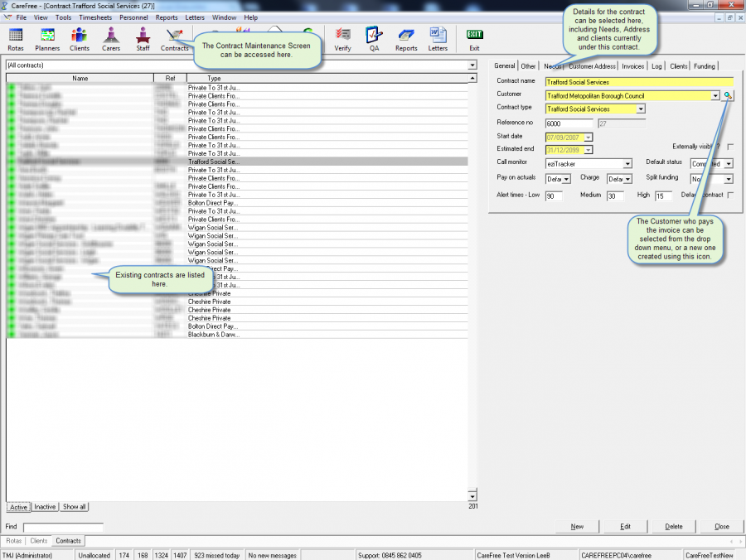Tick the Externally visible checkbox
Image resolution: width=746 pixels, height=560 pixels.
click(x=730, y=147)
